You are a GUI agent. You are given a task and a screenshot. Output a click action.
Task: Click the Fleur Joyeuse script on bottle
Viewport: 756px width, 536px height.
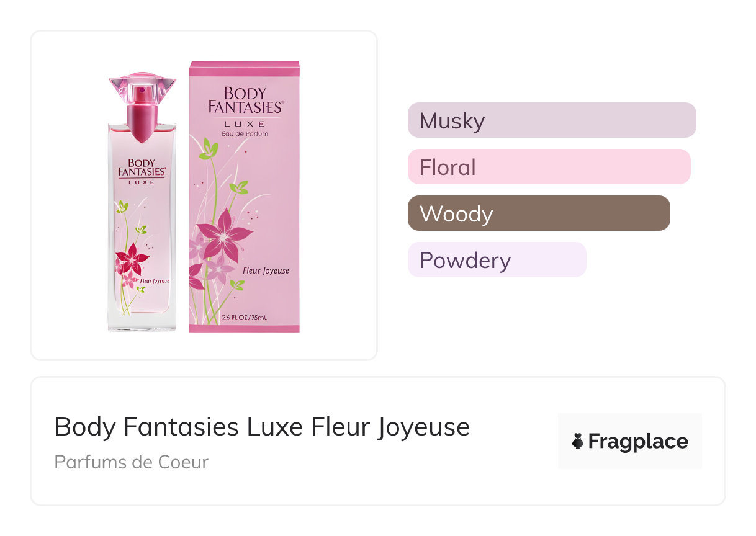click(155, 281)
